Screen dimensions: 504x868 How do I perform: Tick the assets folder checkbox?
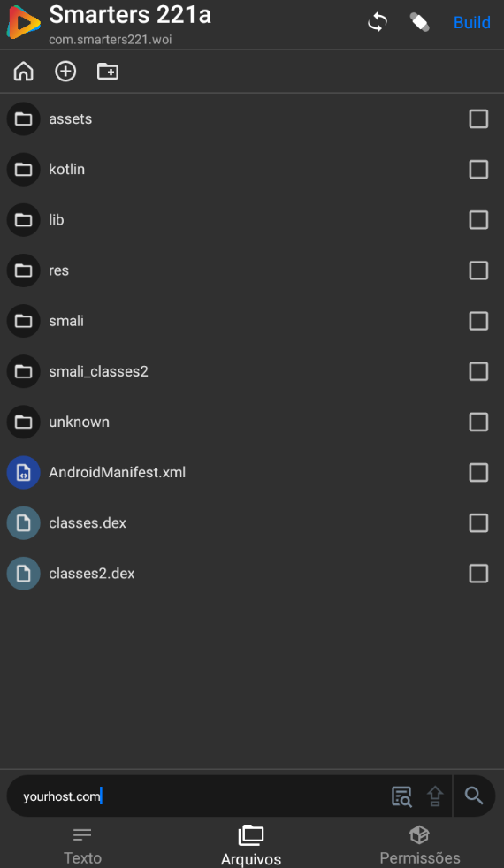tap(478, 119)
